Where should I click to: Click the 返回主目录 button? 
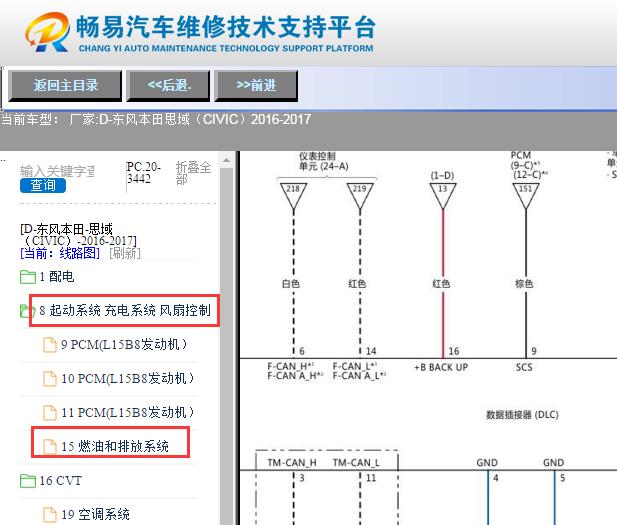click(x=65, y=85)
